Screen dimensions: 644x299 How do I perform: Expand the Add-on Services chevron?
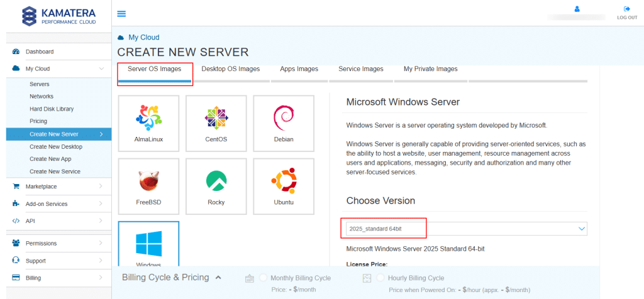pos(101,204)
